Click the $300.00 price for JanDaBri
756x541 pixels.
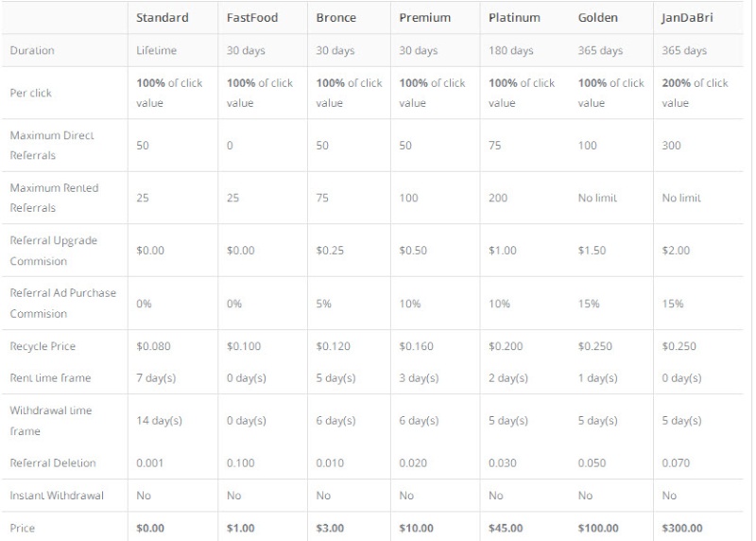tap(681, 528)
